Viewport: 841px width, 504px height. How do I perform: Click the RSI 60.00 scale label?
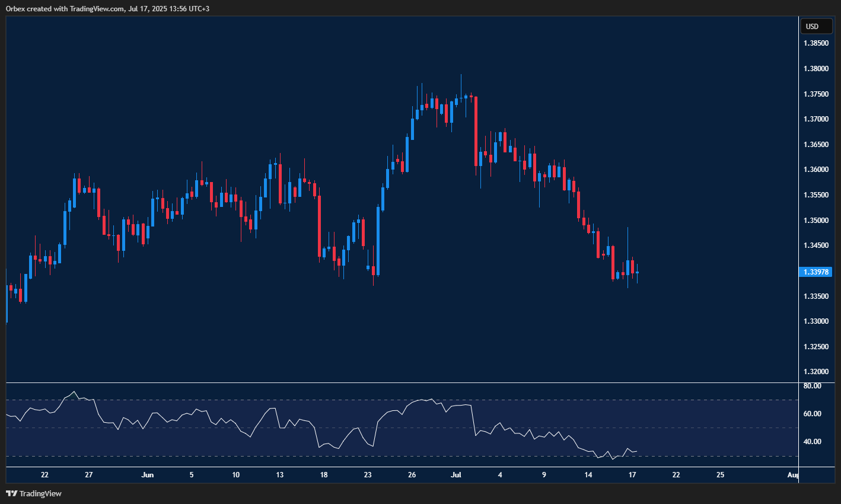(812, 414)
